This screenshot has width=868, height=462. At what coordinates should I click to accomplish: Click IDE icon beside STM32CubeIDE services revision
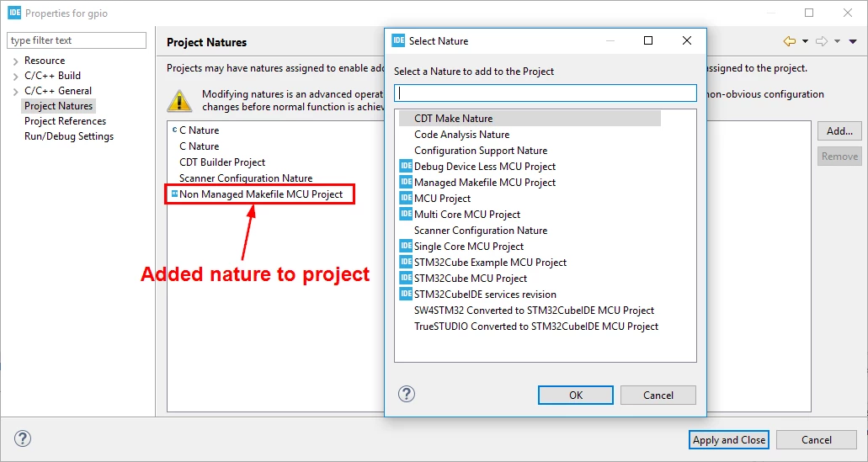[x=406, y=295]
